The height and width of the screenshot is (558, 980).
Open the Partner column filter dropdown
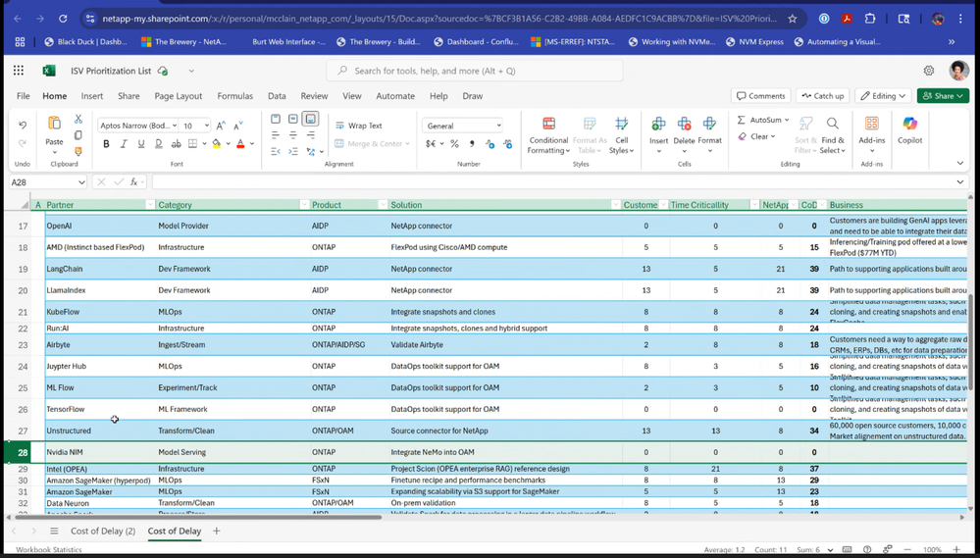tap(150, 205)
